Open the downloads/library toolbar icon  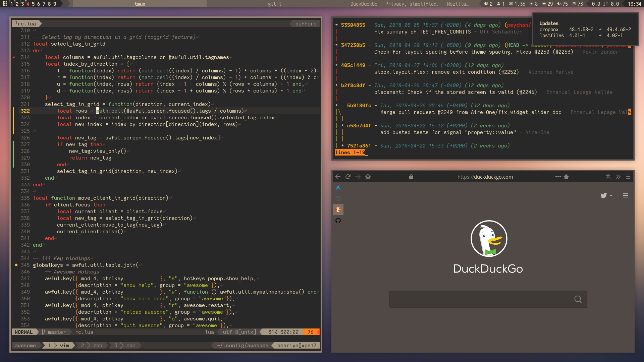[608, 177]
